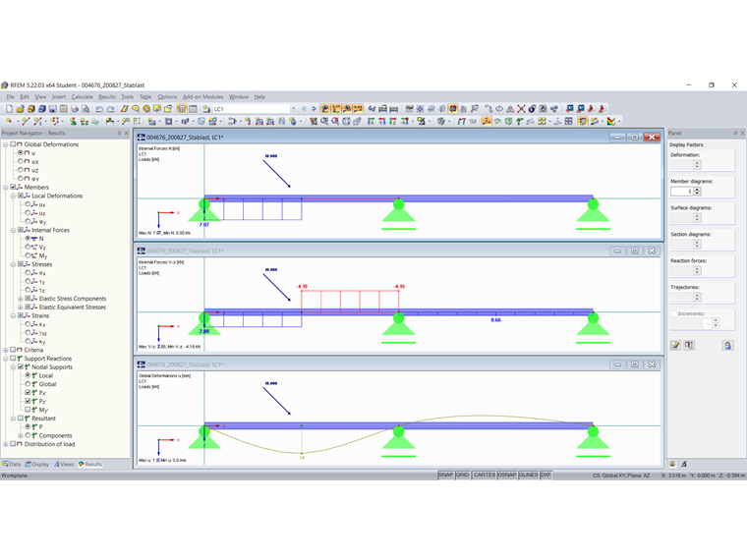Click the view in Z direction icon

pyautogui.click(x=392, y=122)
